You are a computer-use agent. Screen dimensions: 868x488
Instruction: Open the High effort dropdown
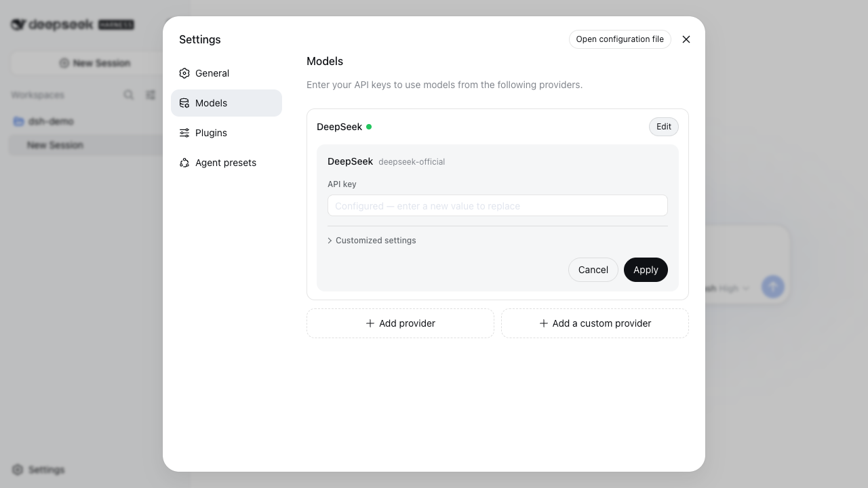[x=734, y=289]
